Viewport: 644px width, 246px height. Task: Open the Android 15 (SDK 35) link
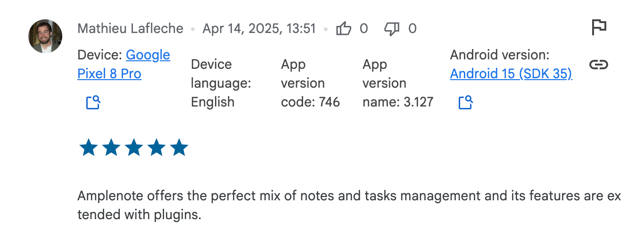(x=511, y=74)
